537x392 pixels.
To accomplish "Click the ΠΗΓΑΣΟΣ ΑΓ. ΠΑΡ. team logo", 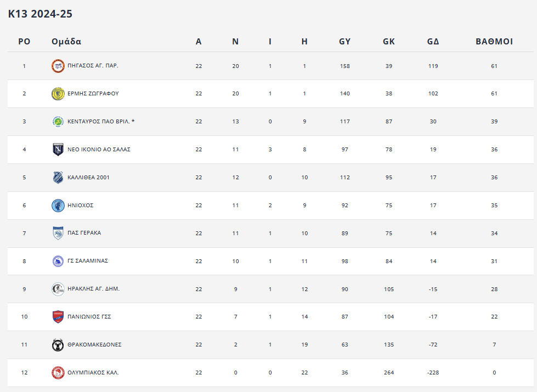I will point(58,66).
